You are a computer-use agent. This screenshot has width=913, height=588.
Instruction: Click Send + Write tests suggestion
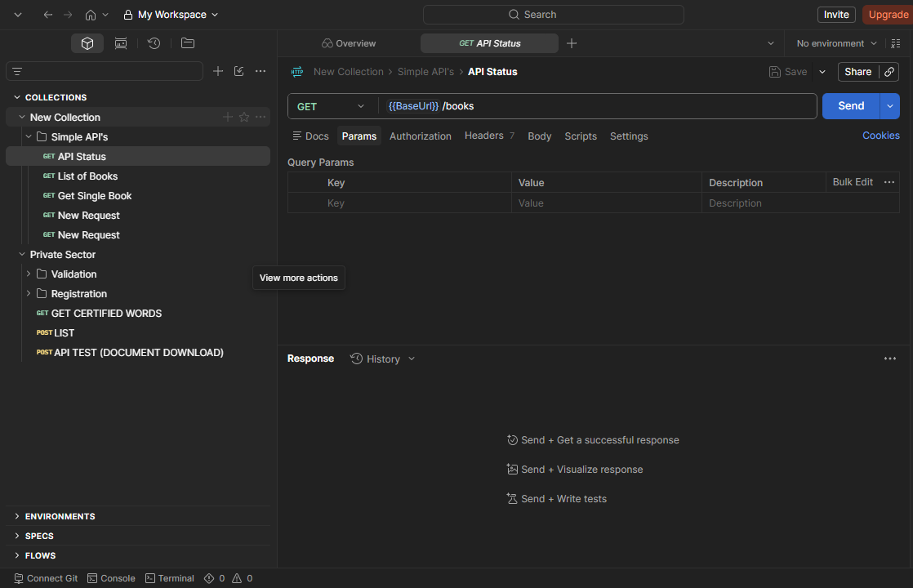tap(557, 499)
